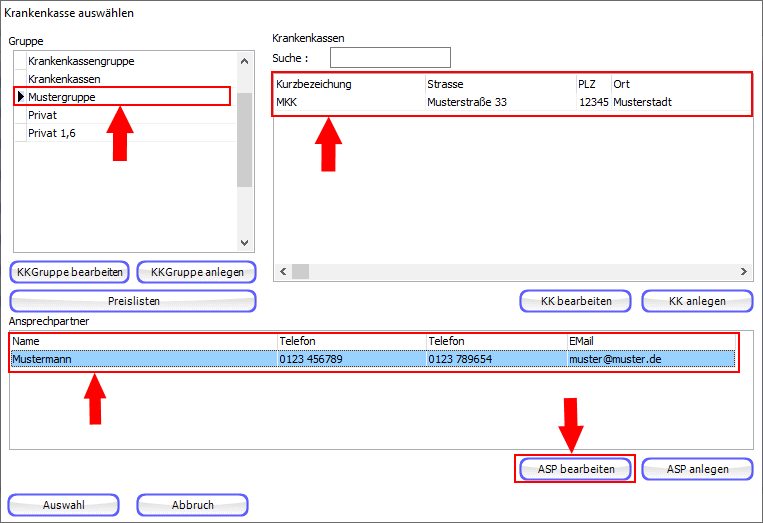Create a new insurer with KK anlegen
763x523 pixels.
(697, 301)
